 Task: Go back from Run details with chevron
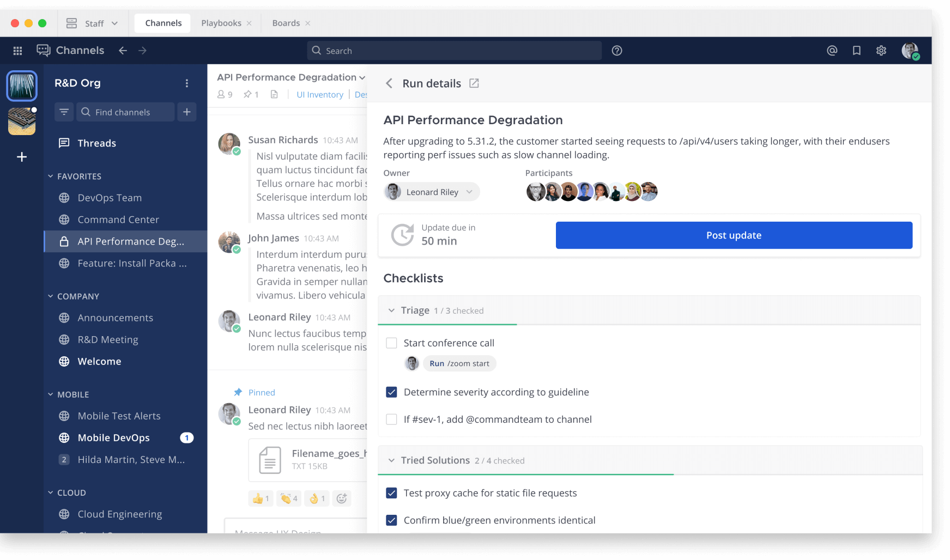[x=389, y=83]
